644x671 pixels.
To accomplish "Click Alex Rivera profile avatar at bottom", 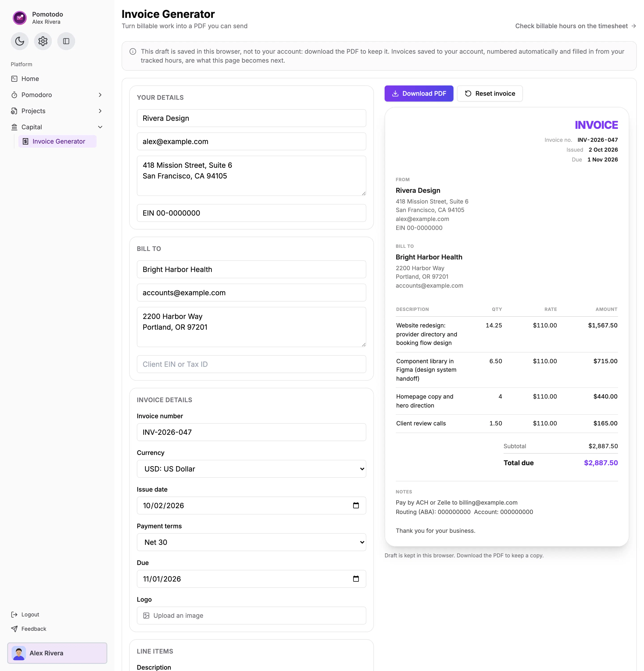I will (x=19, y=653).
